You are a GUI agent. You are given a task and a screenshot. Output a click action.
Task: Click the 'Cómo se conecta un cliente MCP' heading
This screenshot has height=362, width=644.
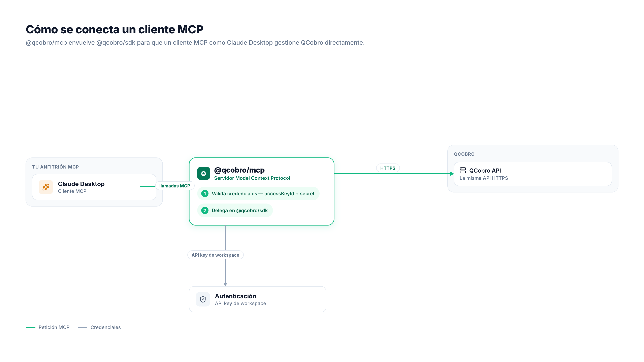click(x=115, y=29)
